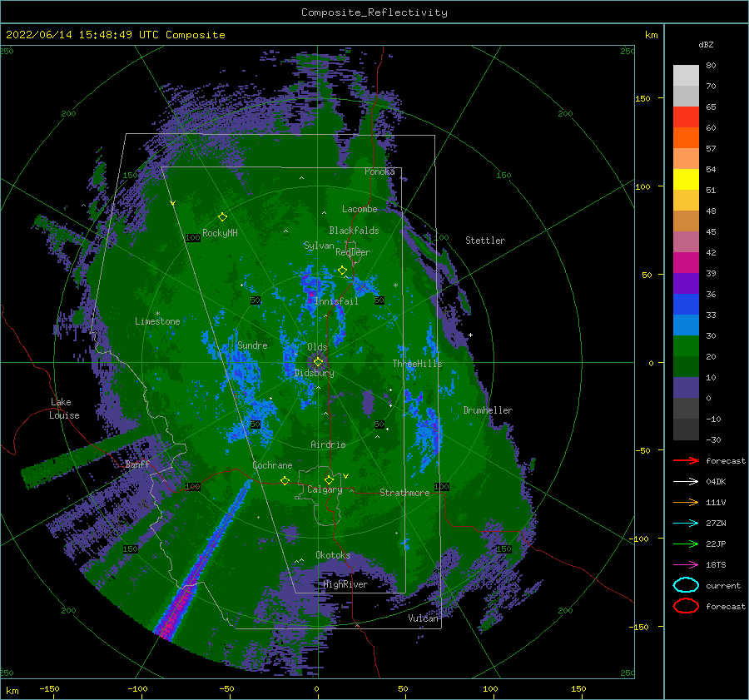Viewport: 749px width, 700px height.
Task: Click the Sundre town label
Action: [x=252, y=345]
